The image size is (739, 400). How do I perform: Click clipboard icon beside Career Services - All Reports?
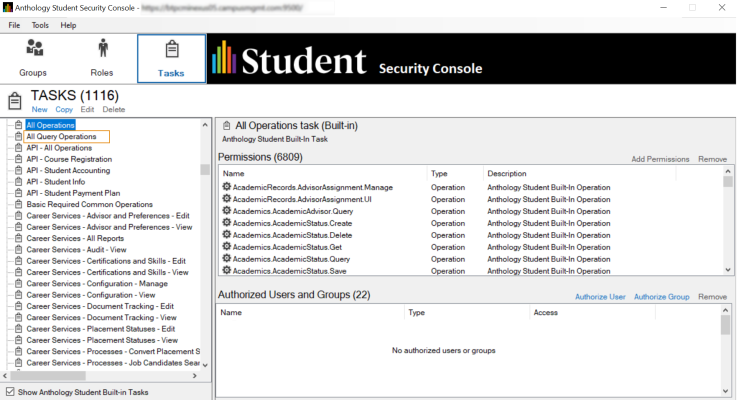[18, 238]
